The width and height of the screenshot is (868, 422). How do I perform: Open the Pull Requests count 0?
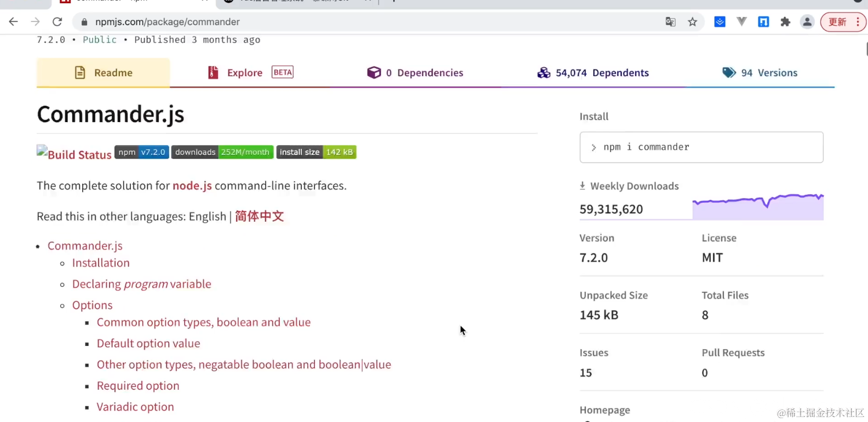pos(705,373)
